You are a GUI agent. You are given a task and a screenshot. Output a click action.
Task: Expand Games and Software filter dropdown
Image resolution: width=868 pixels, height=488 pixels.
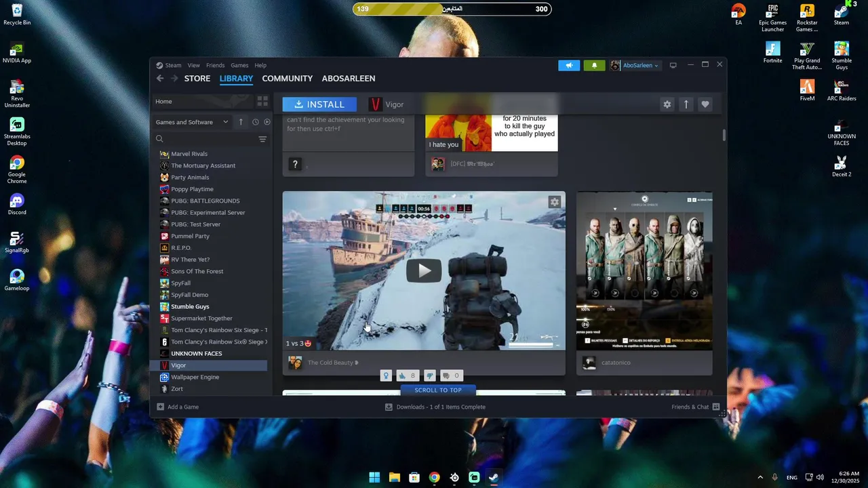coord(192,122)
